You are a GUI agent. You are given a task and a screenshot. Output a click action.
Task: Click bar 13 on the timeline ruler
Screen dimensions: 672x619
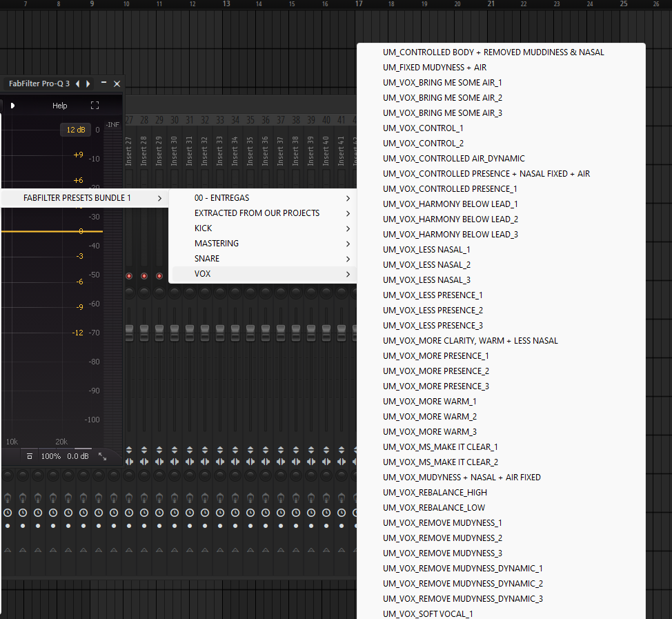pyautogui.click(x=226, y=4)
